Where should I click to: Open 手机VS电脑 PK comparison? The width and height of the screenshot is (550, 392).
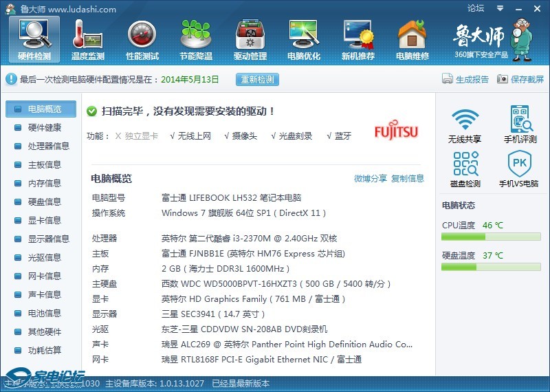click(519, 170)
